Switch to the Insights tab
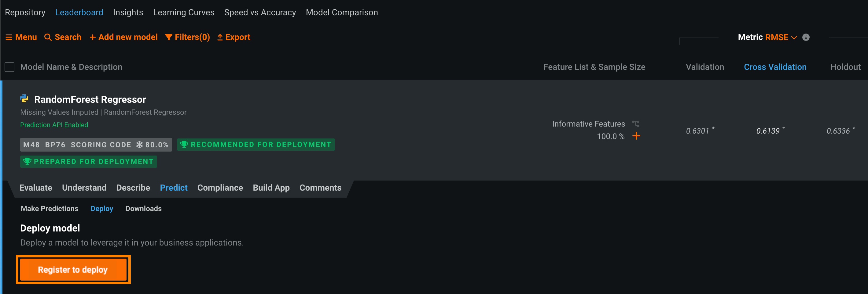This screenshot has width=868, height=294. [128, 13]
